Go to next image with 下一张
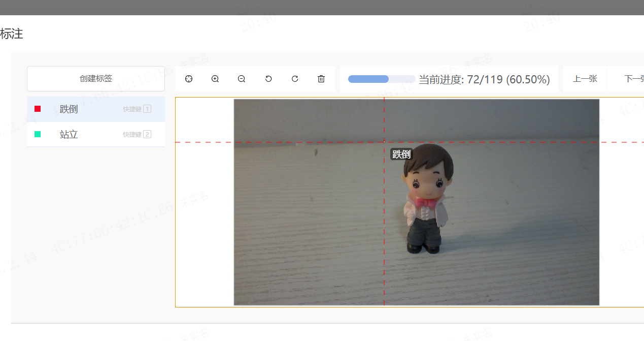Screen dimensions: 644x341 [x=633, y=79]
